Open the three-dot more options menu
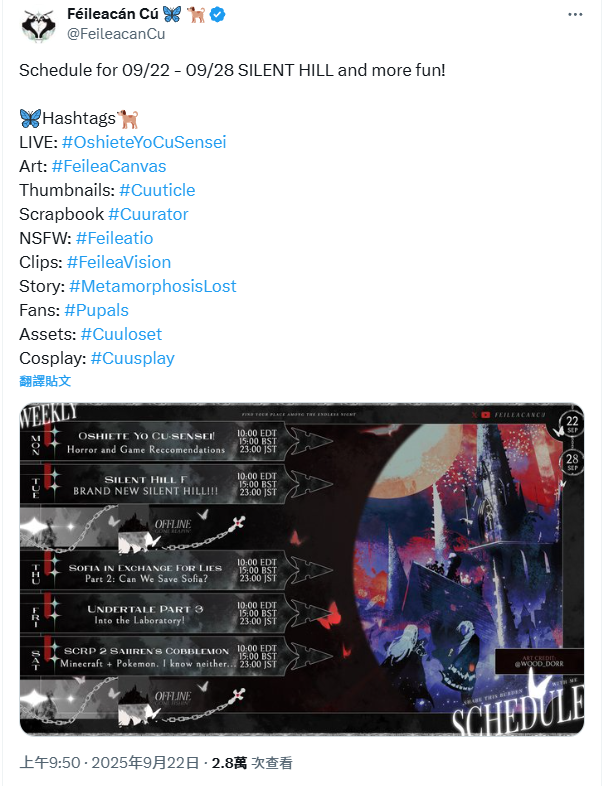The width and height of the screenshot is (609, 786). coord(575,15)
